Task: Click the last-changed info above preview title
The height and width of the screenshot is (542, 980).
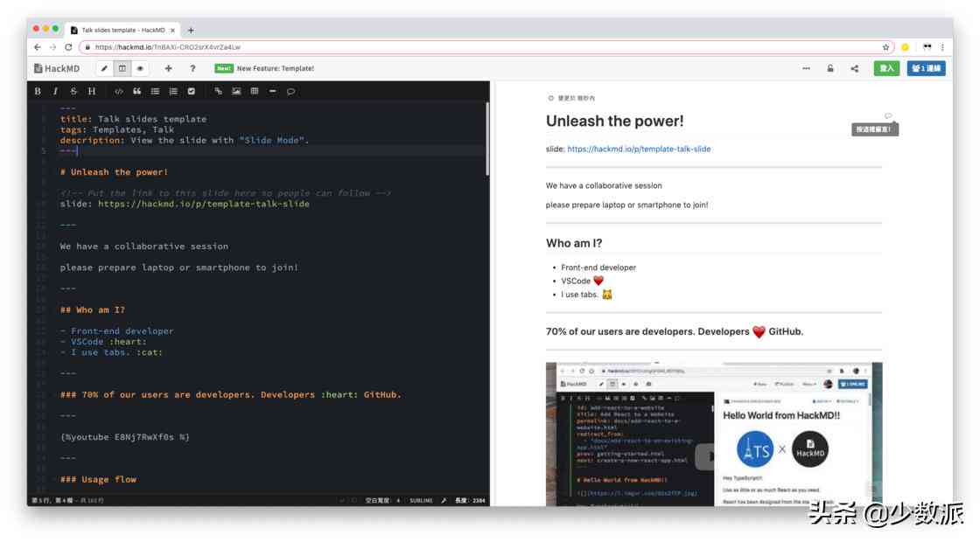Action: (x=571, y=98)
